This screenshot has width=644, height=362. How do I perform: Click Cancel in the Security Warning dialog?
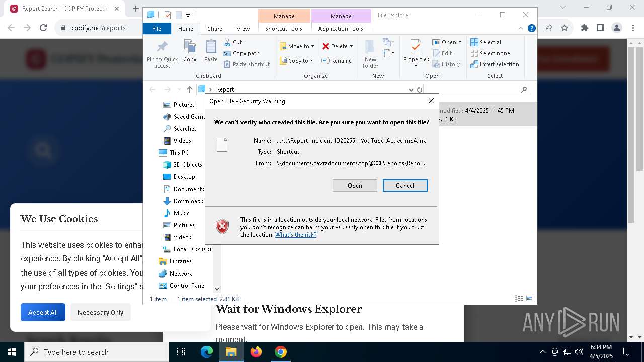[405, 186]
